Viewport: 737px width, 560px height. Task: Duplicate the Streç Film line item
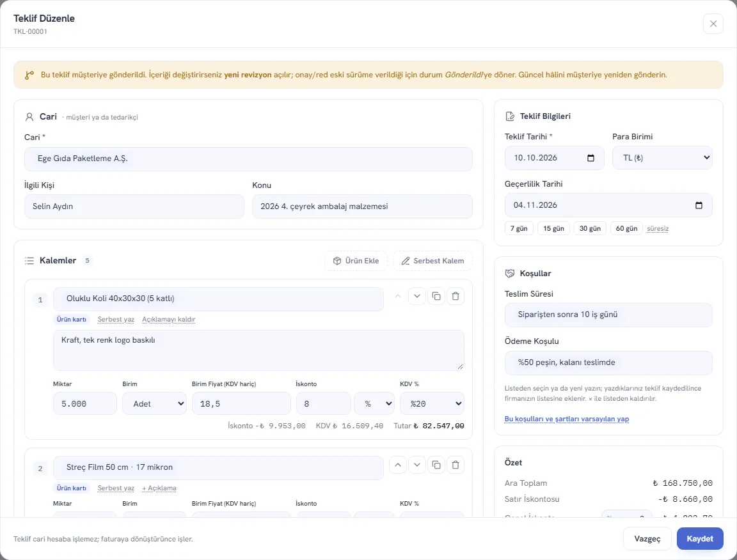(436, 465)
